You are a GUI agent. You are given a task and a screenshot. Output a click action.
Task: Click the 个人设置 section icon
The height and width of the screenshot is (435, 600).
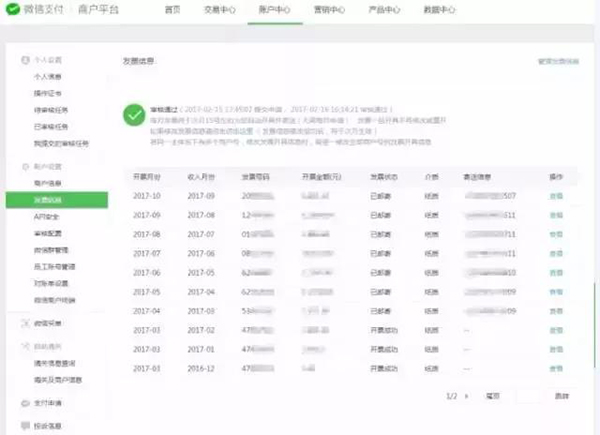(24, 60)
